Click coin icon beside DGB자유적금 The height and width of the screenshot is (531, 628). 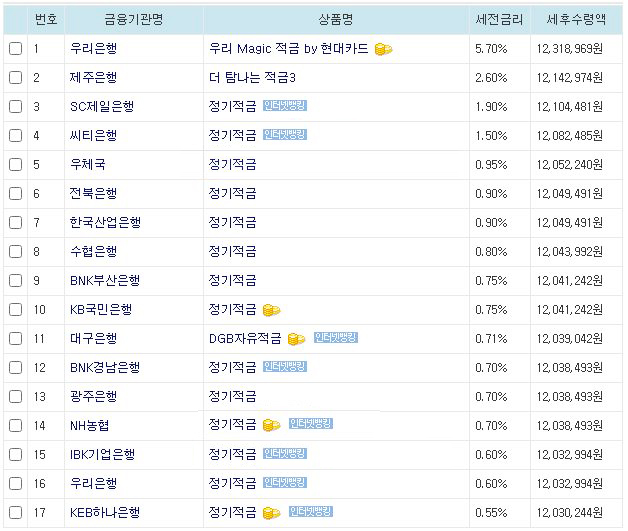click(x=296, y=339)
